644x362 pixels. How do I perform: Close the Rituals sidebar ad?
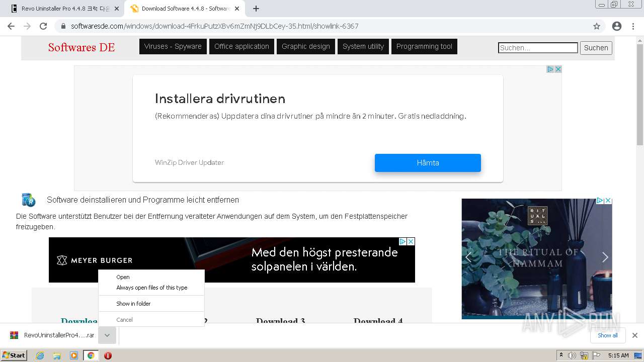(608, 201)
